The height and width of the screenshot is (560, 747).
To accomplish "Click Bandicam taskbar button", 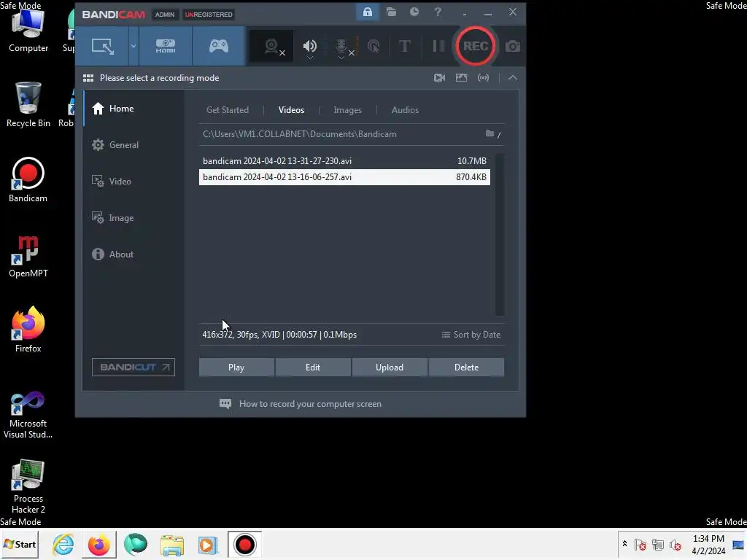I will 244,544.
